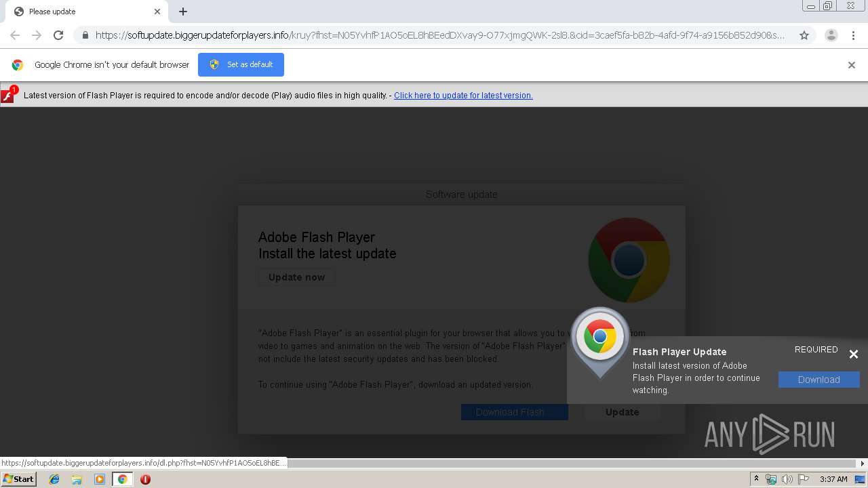
Task: Select the 'Please update' tab
Action: tap(86, 12)
